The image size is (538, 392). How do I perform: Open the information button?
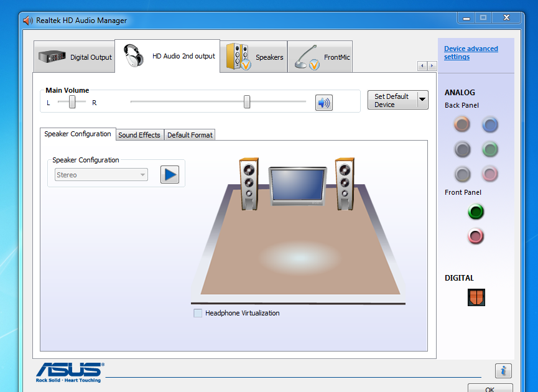pyautogui.click(x=503, y=371)
